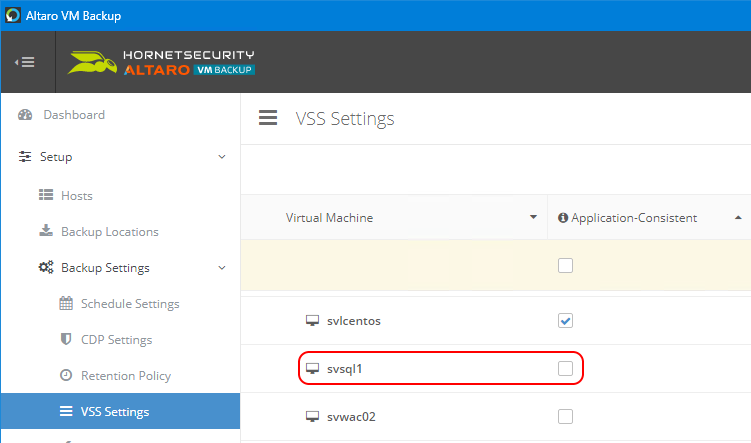This screenshot has height=443, width=751.
Task: Click the Application-Consistent column sort arrow
Action: 738,217
